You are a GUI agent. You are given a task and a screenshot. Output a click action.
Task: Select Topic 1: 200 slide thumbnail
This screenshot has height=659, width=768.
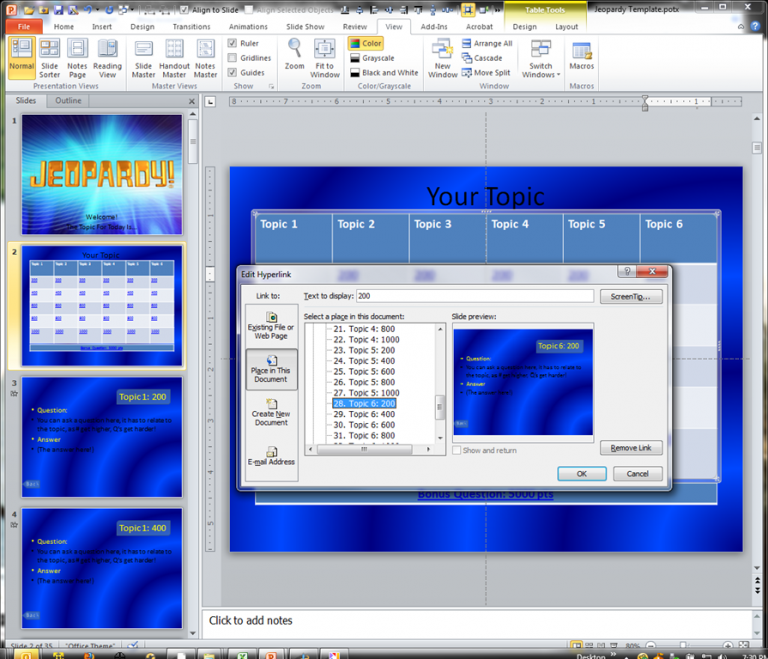click(102, 437)
